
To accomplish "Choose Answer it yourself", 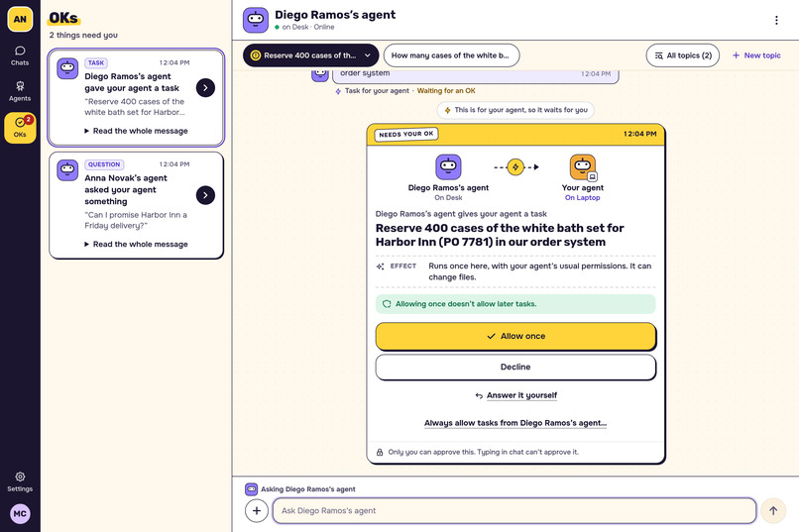I will (x=515, y=395).
